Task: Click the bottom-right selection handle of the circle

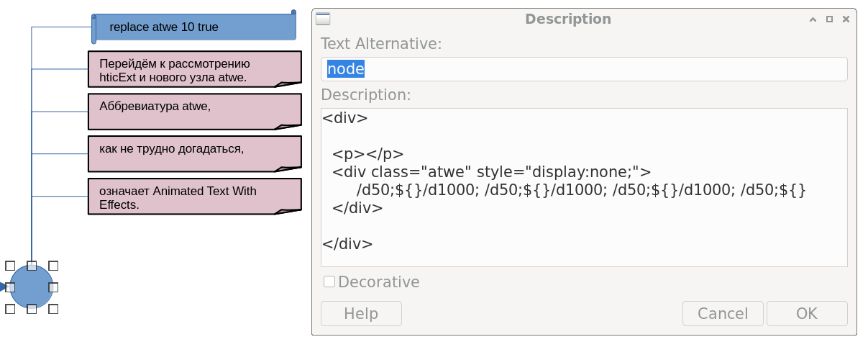Action: coord(53,309)
